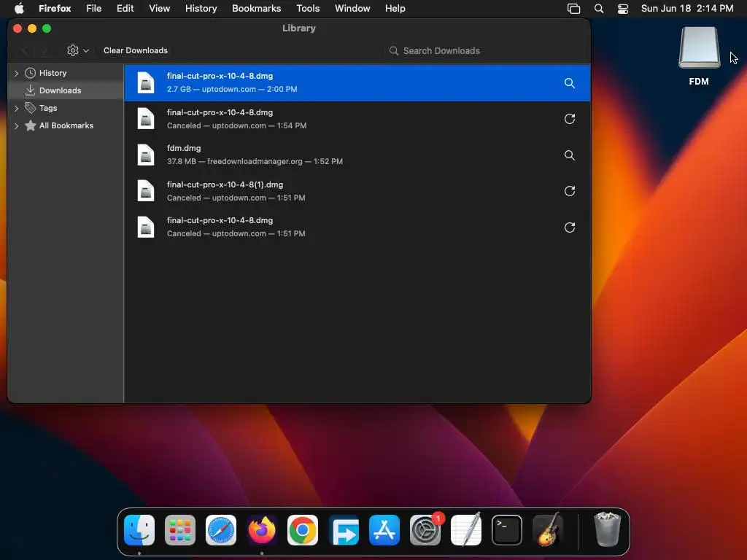Expand the Tags tree item
Screen dimensions: 747x560
click(x=16, y=108)
